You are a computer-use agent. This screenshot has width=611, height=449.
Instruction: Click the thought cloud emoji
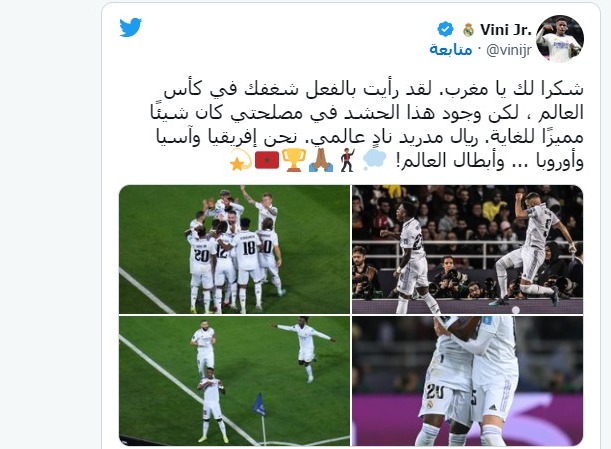[x=374, y=160]
